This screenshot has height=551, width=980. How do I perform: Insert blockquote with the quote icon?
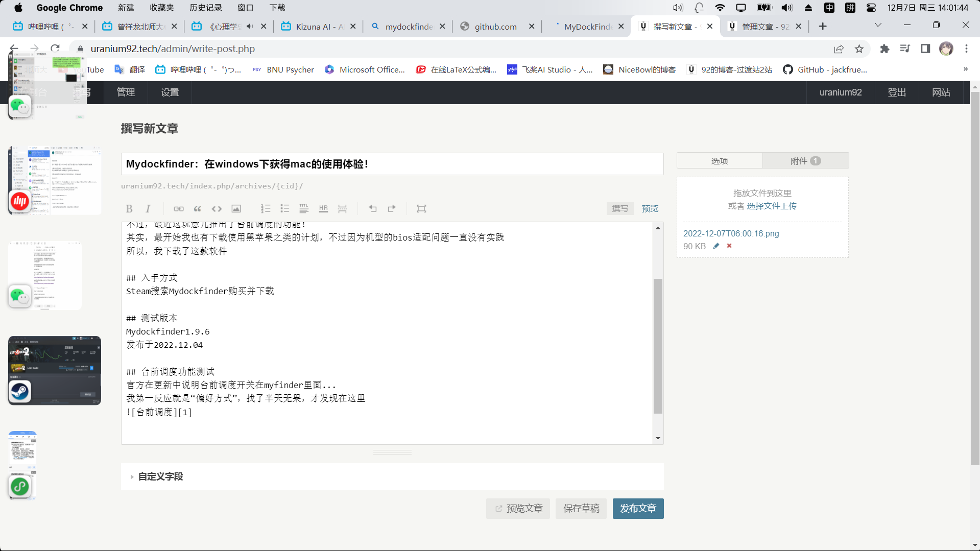pyautogui.click(x=198, y=208)
